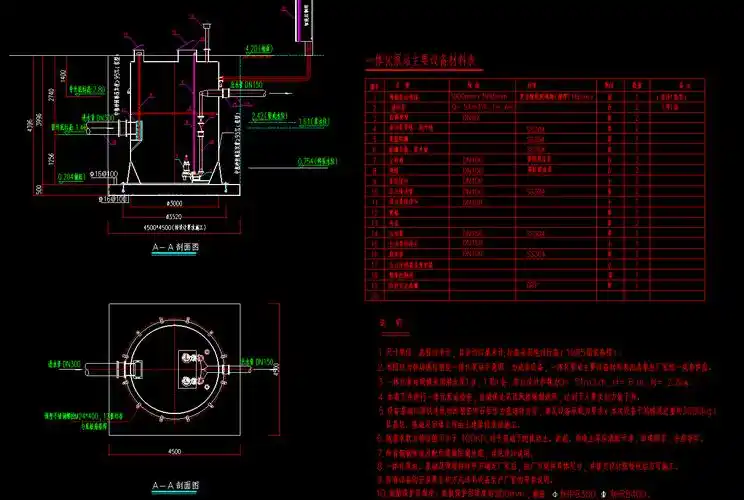The height and width of the screenshot is (500, 744).
Task: Select the twin pump block in plan view
Action: point(187,367)
